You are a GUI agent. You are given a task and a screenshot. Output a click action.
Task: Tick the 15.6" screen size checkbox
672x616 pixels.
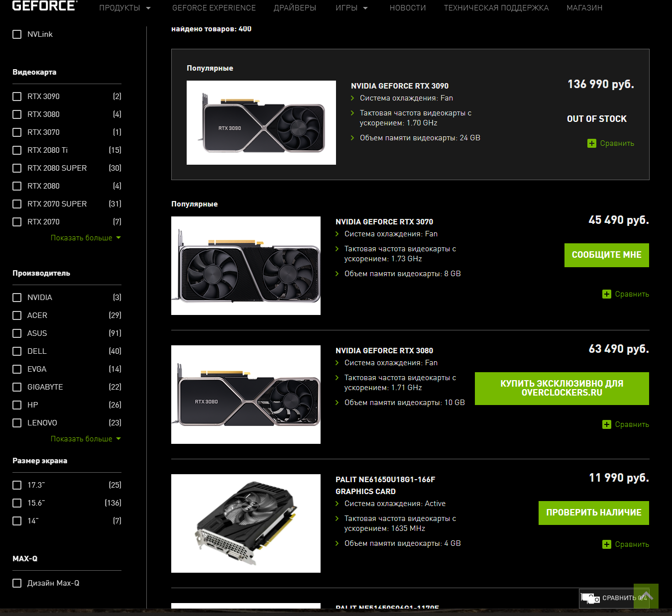(17, 503)
